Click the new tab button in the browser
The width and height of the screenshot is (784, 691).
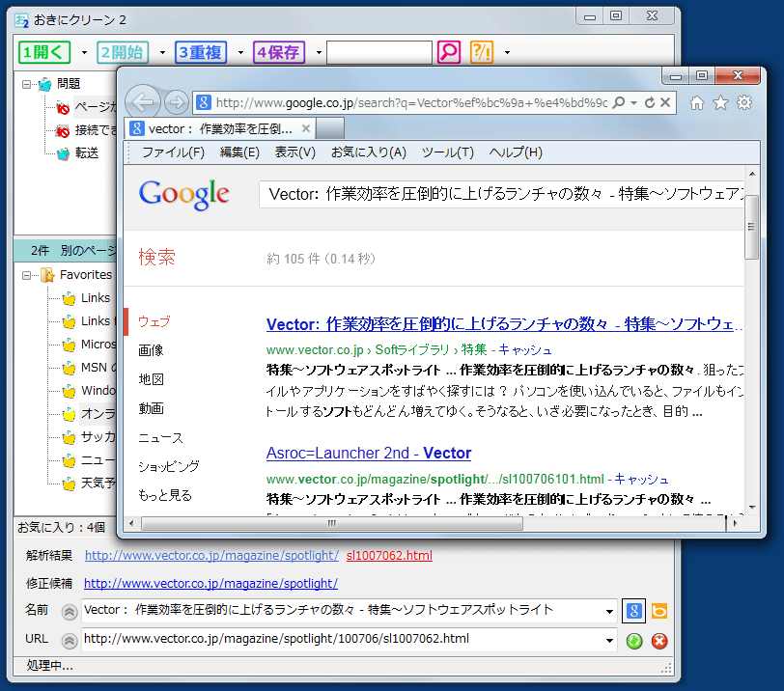point(330,129)
